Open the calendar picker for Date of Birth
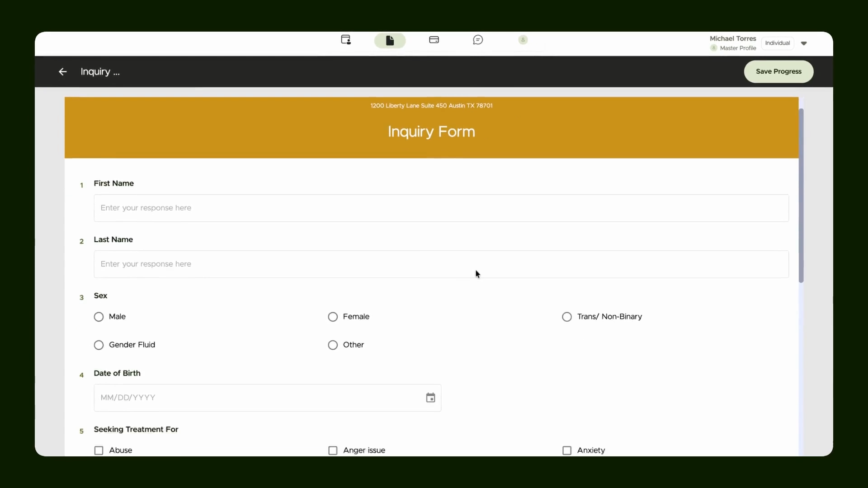This screenshot has width=868, height=488. click(430, 398)
